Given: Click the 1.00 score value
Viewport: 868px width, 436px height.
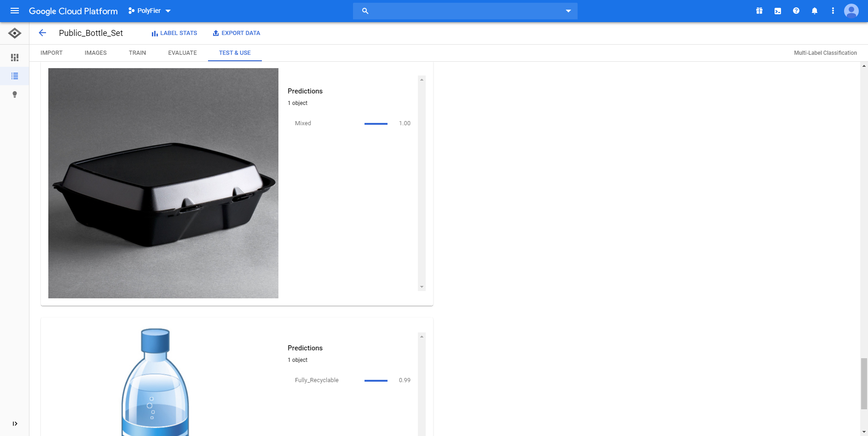Looking at the screenshot, I should [405, 123].
